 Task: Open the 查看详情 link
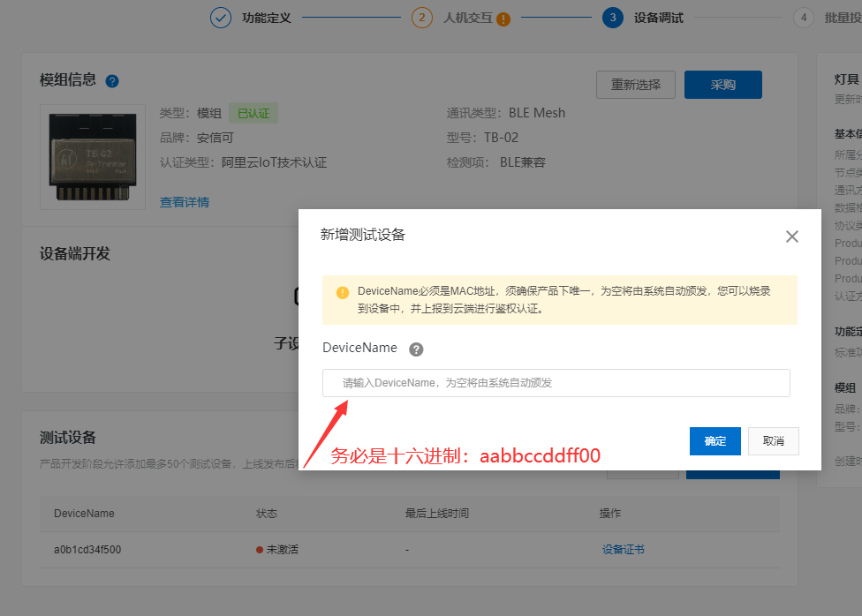185,201
